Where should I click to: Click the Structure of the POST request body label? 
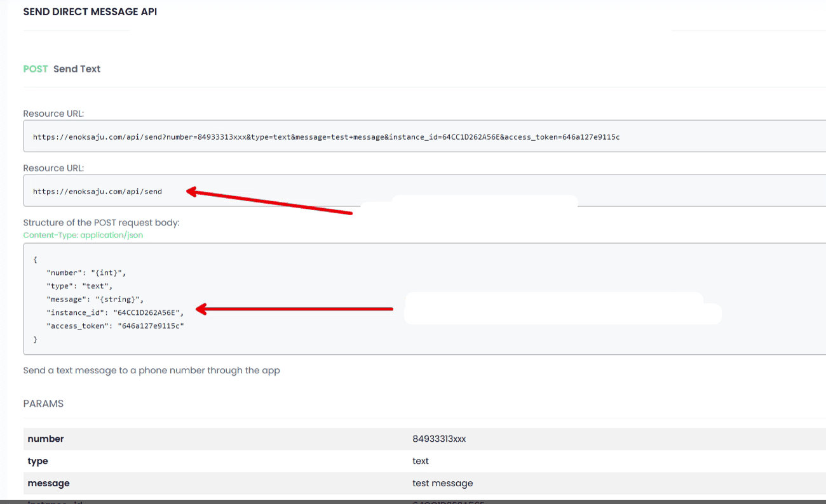point(101,223)
